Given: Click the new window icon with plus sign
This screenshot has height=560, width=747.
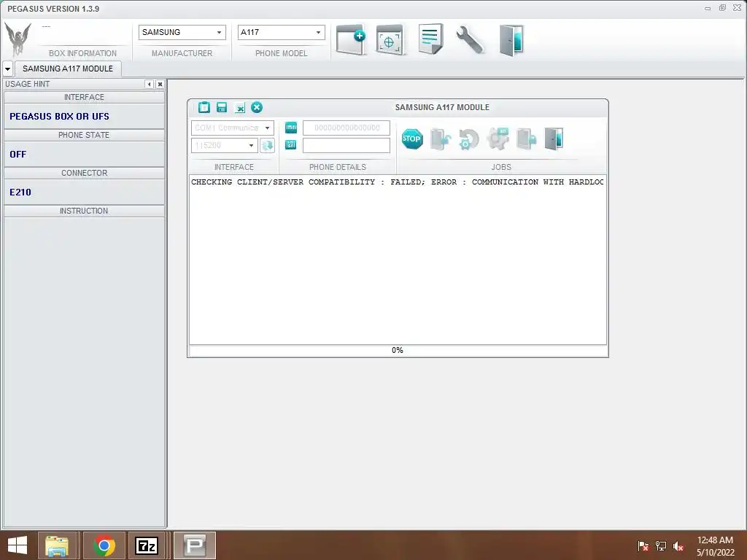Looking at the screenshot, I should point(351,39).
